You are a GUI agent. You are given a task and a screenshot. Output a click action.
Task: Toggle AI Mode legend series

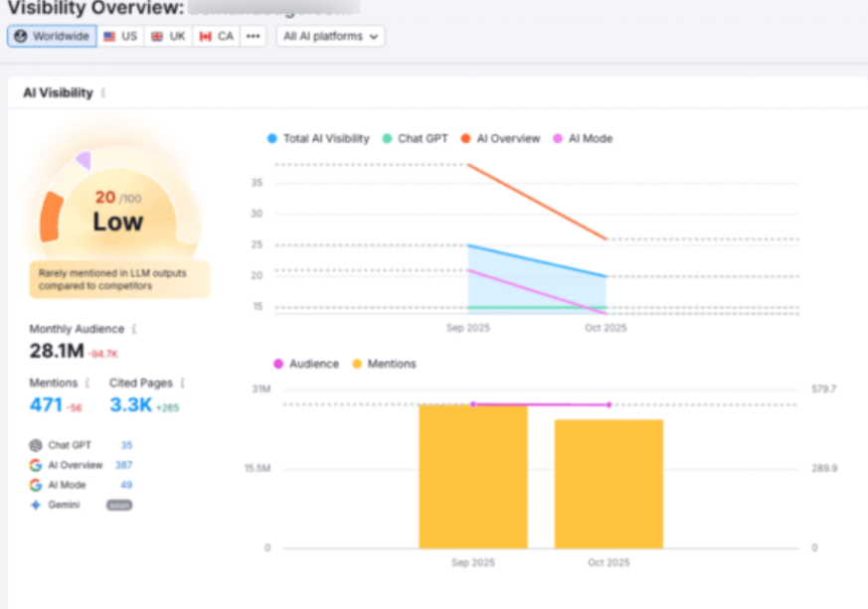[x=583, y=139]
